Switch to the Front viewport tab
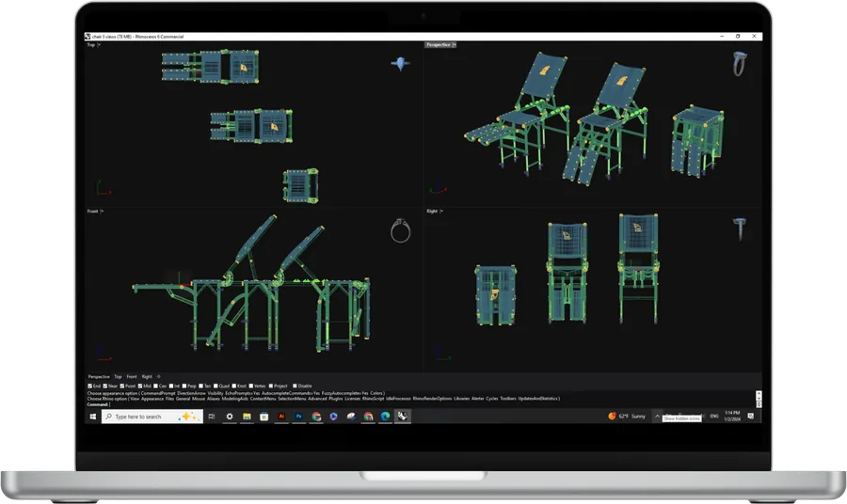The width and height of the screenshot is (847, 504). (132, 377)
